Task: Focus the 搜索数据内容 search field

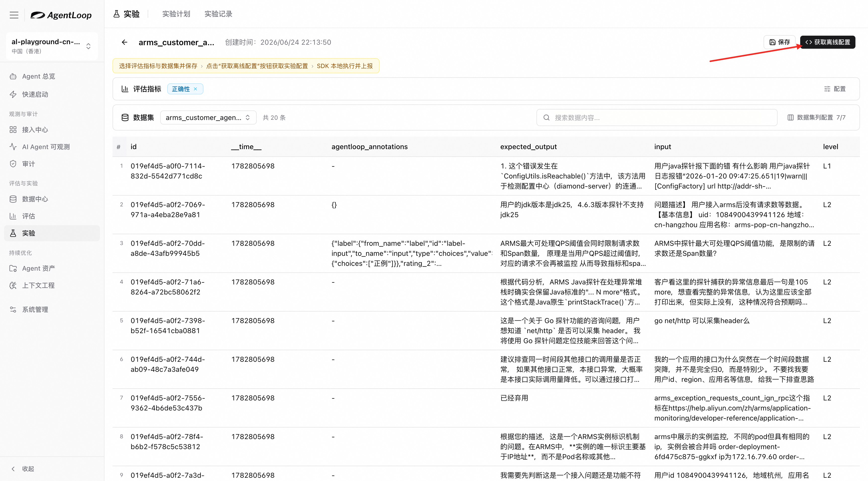Action: pyautogui.click(x=657, y=117)
